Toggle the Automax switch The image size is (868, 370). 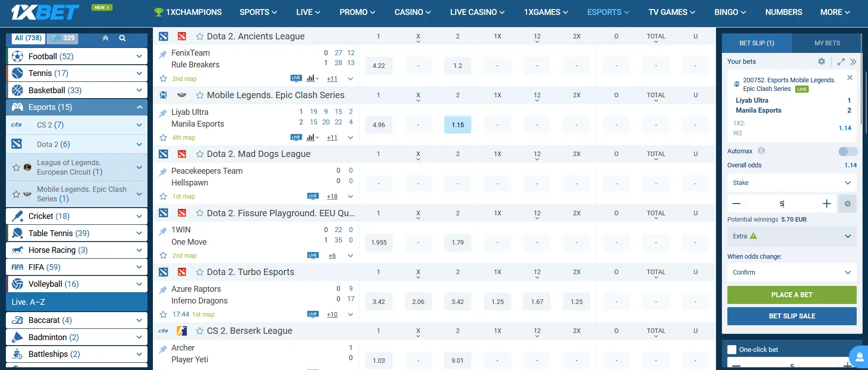(848, 152)
